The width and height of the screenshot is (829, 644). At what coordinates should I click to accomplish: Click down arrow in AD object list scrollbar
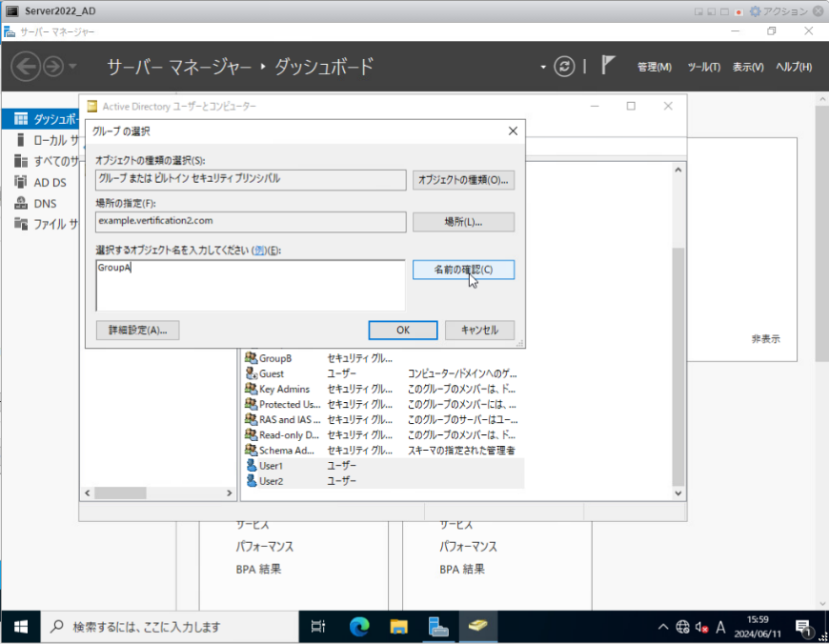coord(678,493)
